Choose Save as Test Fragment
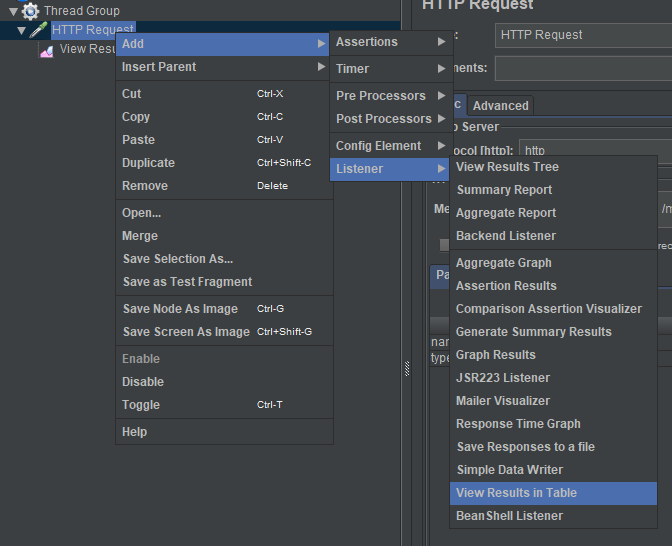Image resolution: width=672 pixels, height=546 pixels. tap(222, 282)
